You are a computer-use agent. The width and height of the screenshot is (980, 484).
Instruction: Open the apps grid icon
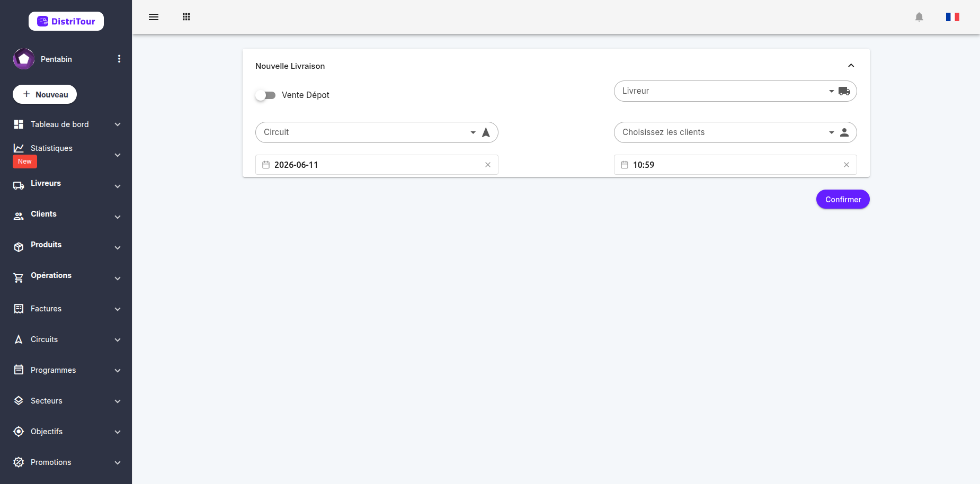click(186, 17)
